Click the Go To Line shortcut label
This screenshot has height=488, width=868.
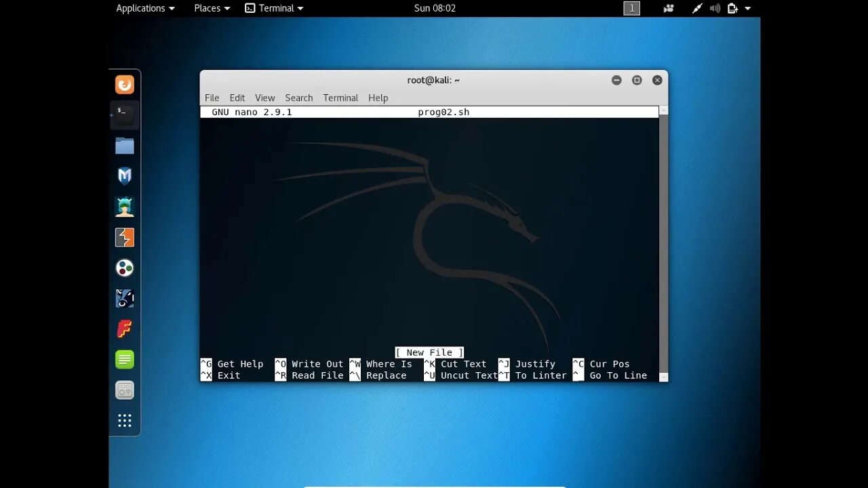(x=618, y=375)
